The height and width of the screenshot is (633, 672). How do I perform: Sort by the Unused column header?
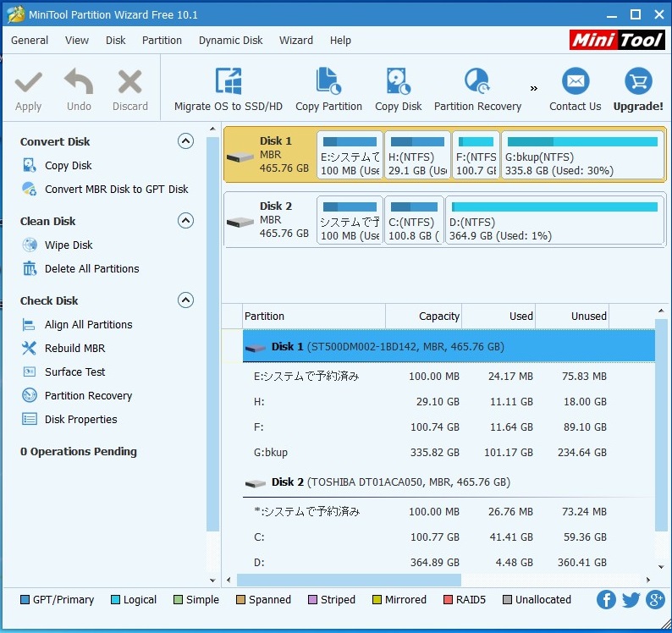coord(572,316)
